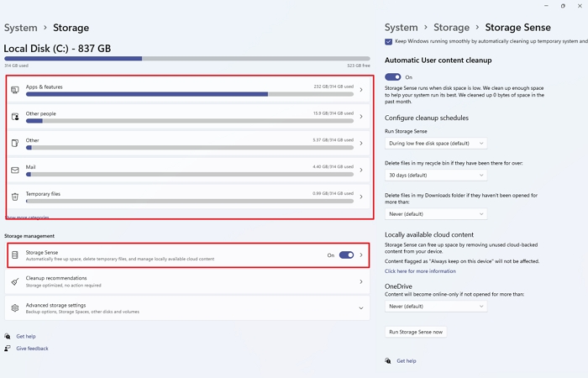Click the Storage management heading
This screenshot has width=588, height=378.
coord(29,236)
